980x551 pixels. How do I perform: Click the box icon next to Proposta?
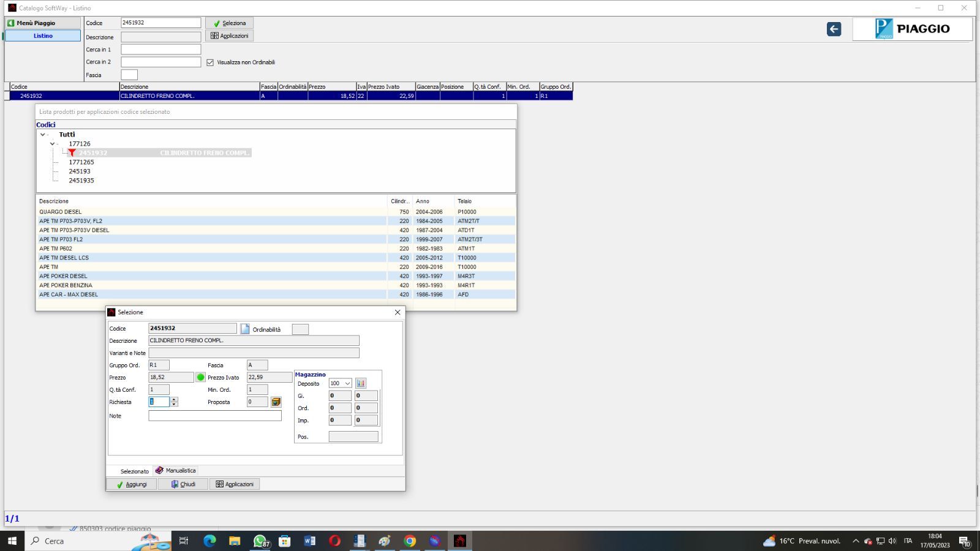(276, 402)
